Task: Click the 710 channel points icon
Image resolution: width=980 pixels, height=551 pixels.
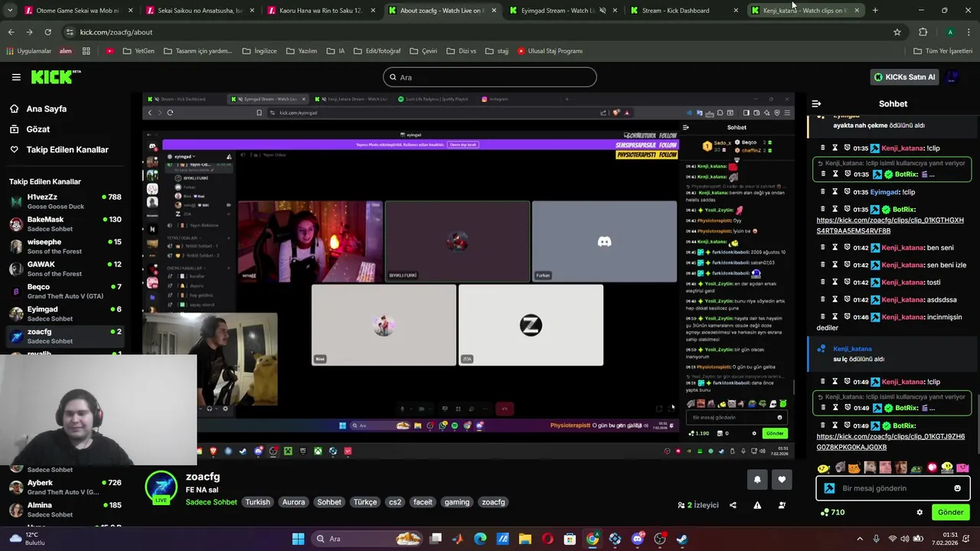Action: tap(825, 512)
